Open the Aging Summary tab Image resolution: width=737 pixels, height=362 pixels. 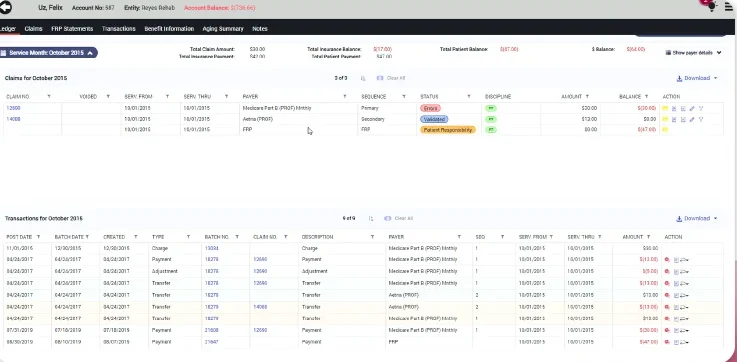tap(223, 29)
